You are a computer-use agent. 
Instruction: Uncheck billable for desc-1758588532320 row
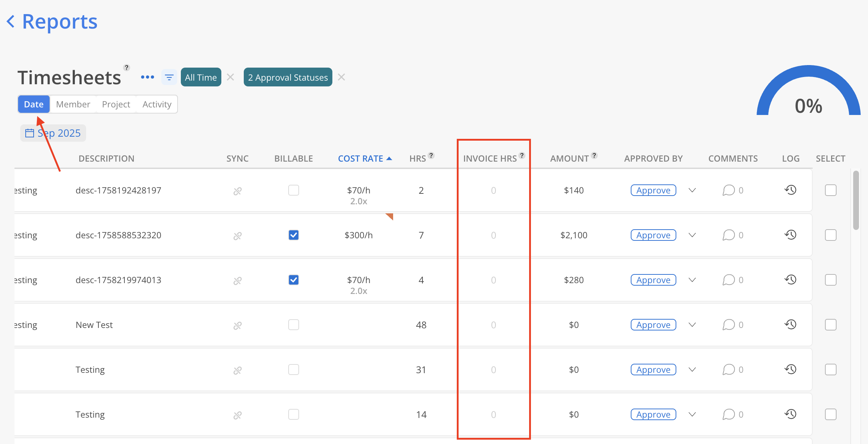click(x=294, y=235)
